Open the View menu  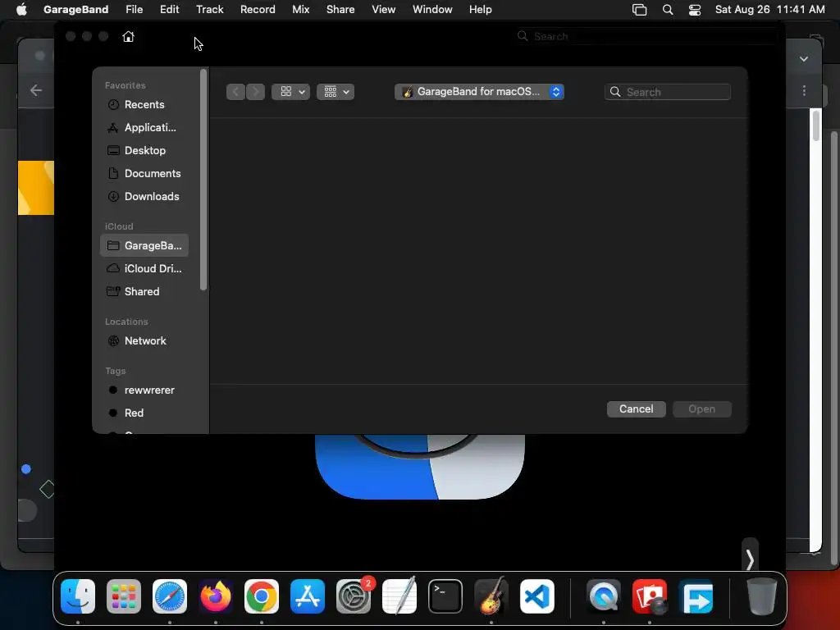[x=384, y=10]
